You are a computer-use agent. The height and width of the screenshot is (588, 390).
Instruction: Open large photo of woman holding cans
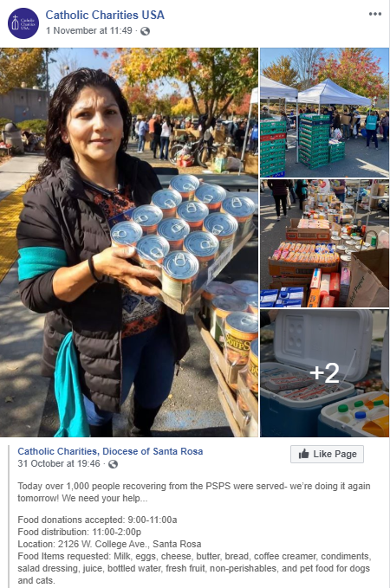(x=129, y=242)
